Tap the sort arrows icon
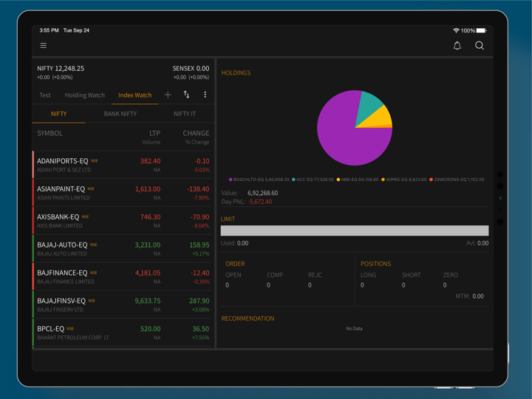The image size is (532, 399). pos(186,95)
